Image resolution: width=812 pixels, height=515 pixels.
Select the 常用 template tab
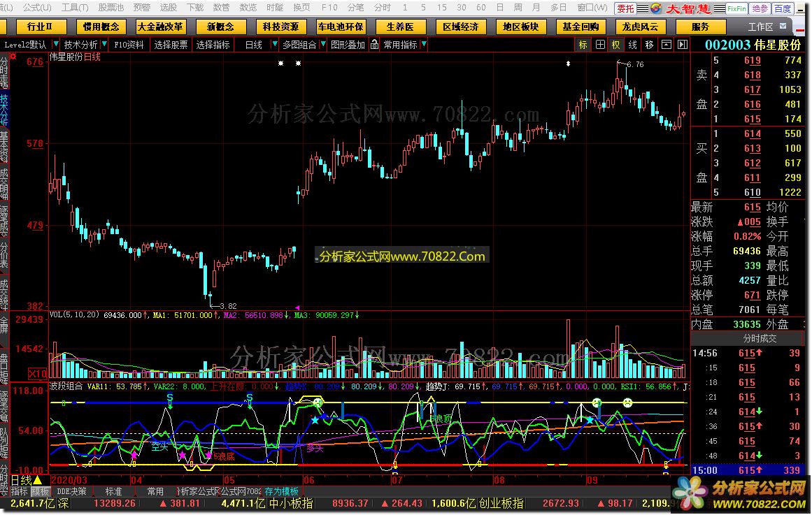[155, 491]
